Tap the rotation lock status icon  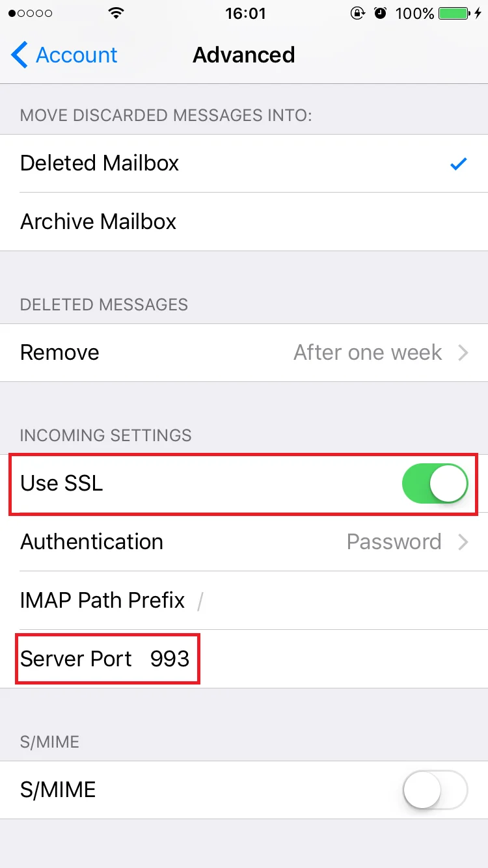(357, 13)
